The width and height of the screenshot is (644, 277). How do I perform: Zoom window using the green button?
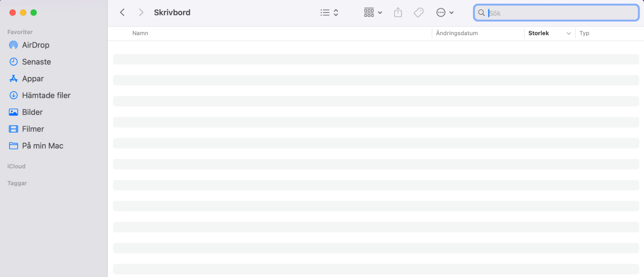[34, 13]
